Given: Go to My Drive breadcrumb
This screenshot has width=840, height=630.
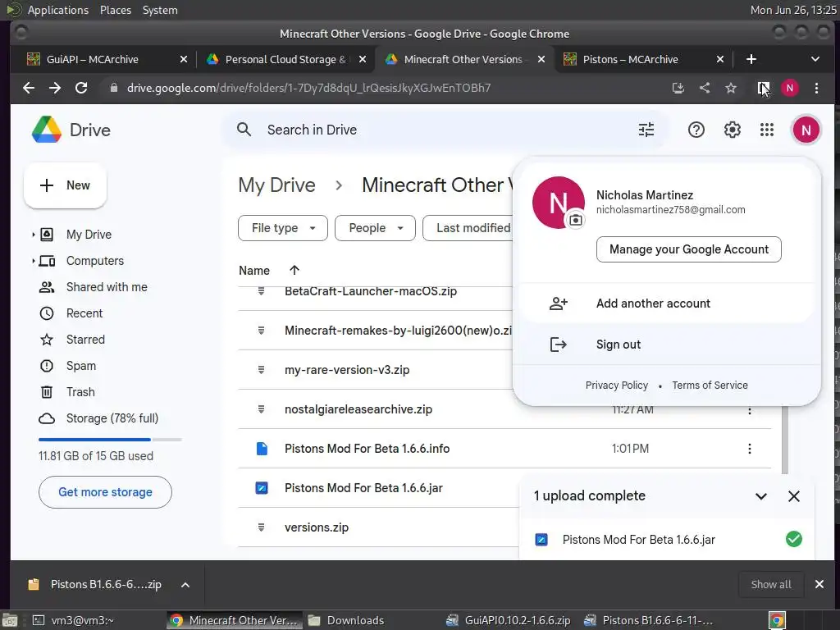Looking at the screenshot, I should click(x=276, y=185).
